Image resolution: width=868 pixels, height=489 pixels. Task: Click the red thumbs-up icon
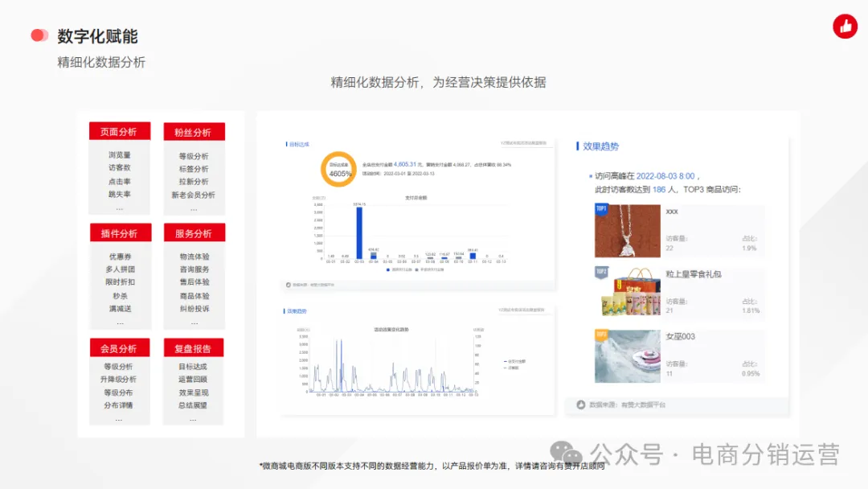click(x=845, y=26)
